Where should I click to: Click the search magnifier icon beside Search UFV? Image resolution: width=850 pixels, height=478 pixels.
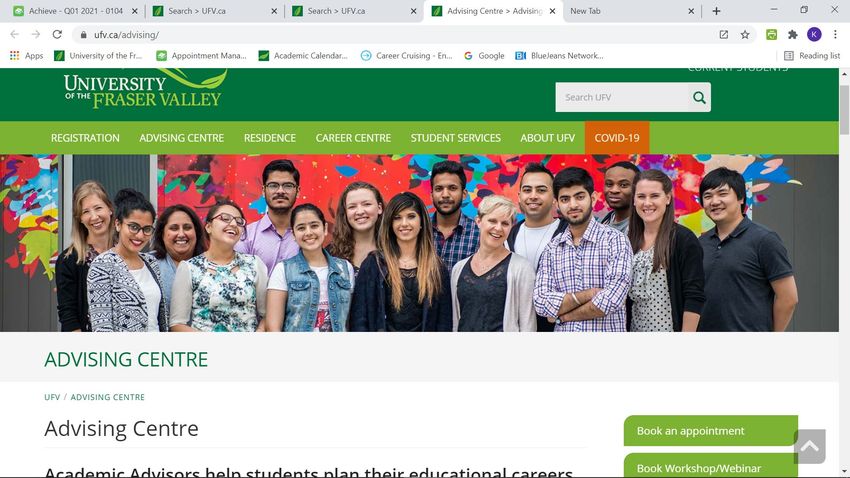[x=699, y=98]
